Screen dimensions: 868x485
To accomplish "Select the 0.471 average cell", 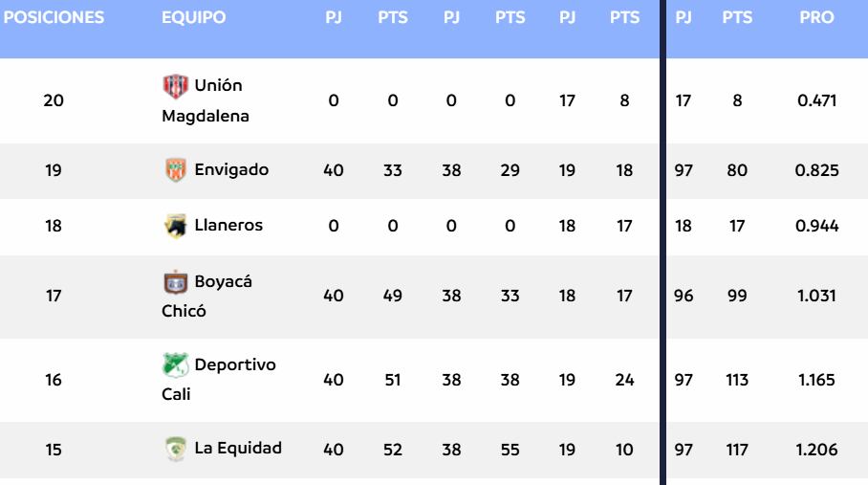I will [817, 100].
